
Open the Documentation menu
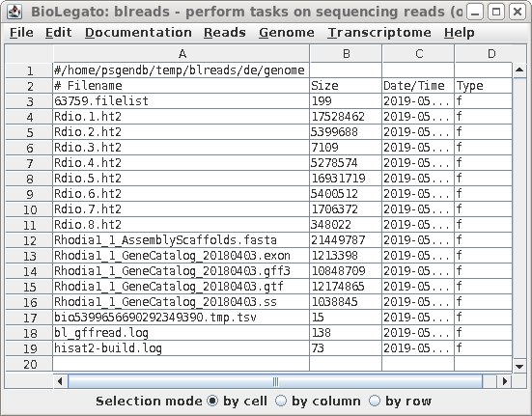tap(138, 33)
